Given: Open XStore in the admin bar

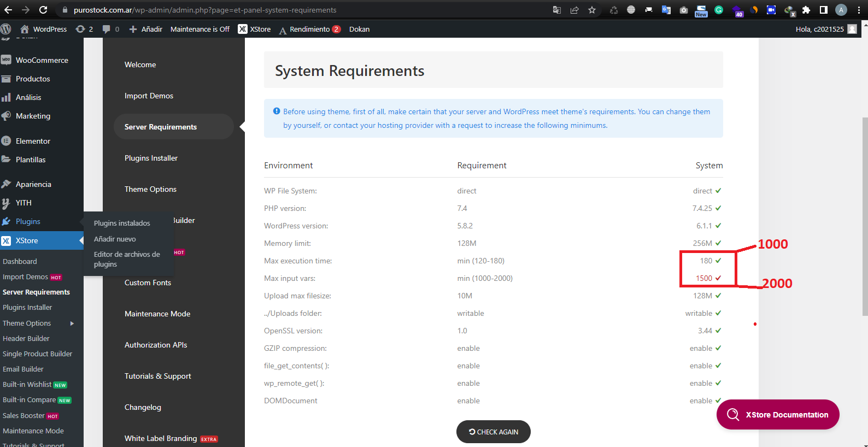Looking at the screenshot, I should point(255,29).
